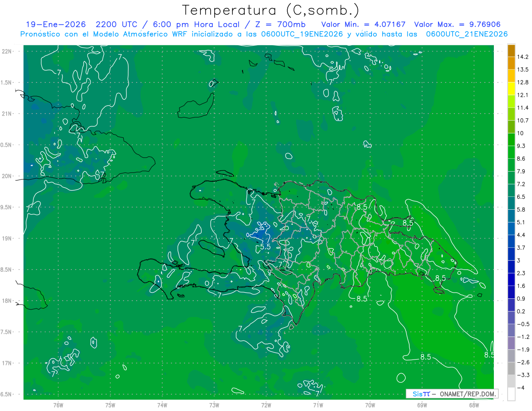Click the '19N' latitude axis label
Screen dimensions: 532x411
coord(6,239)
